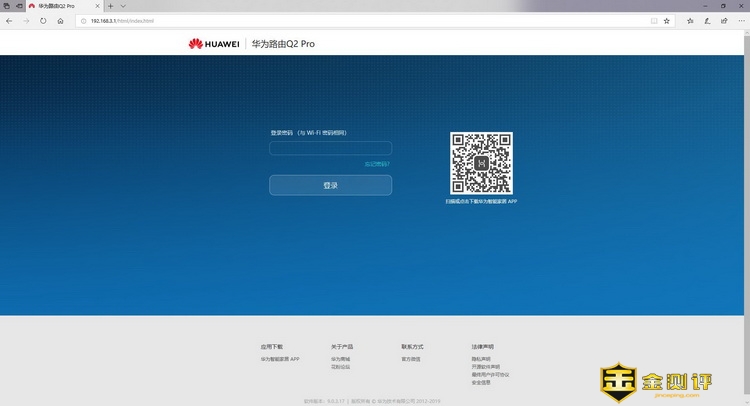Click the 联系方式 footer heading
This screenshot has width=750, height=406.
[x=412, y=347]
